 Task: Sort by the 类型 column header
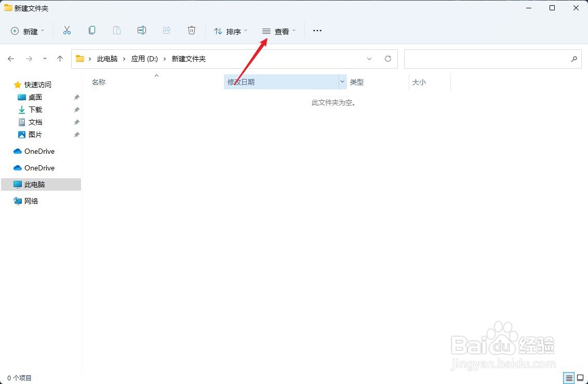pos(357,82)
